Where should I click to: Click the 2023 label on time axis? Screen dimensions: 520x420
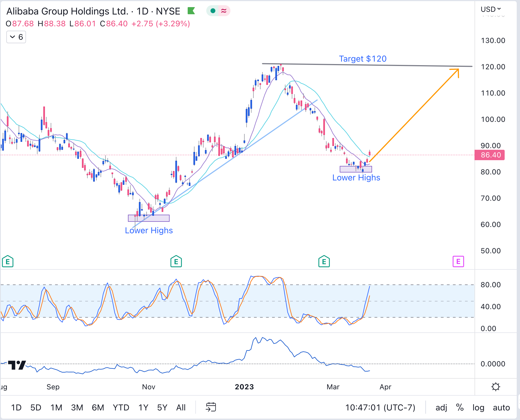pyautogui.click(x=244, y=387)
